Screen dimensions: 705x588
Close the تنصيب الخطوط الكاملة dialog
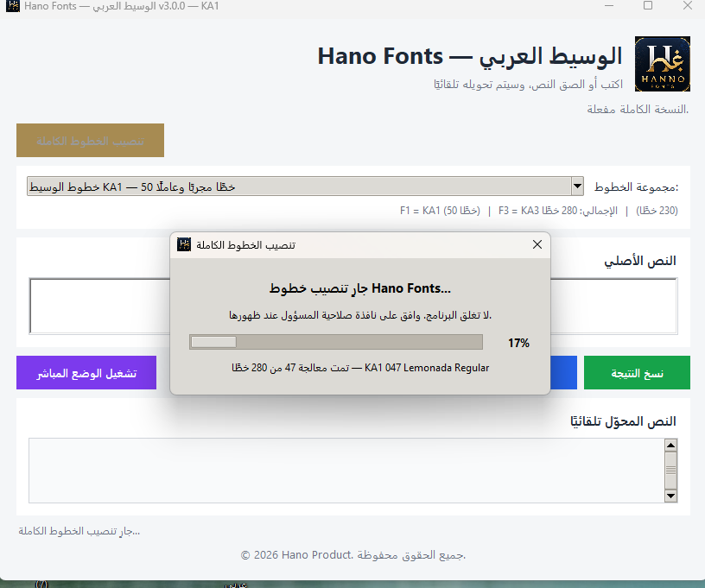click(537, 244)
